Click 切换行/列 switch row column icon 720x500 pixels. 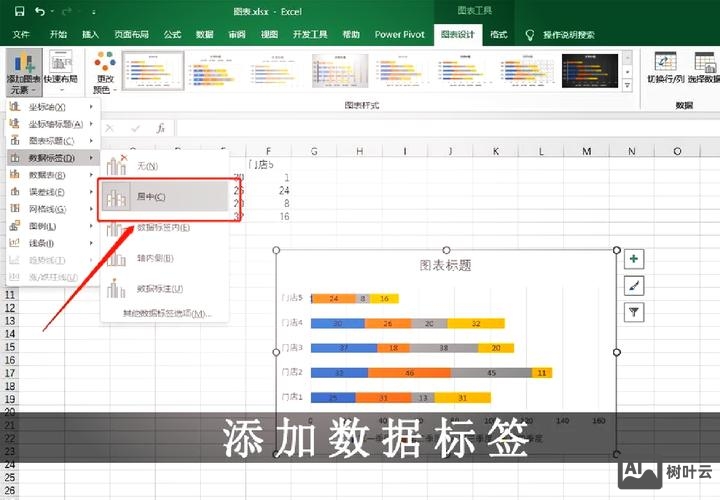click(665, 67)
